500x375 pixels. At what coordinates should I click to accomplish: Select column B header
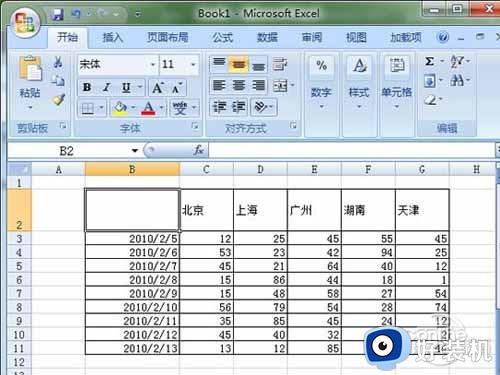(x=132, y=169)
